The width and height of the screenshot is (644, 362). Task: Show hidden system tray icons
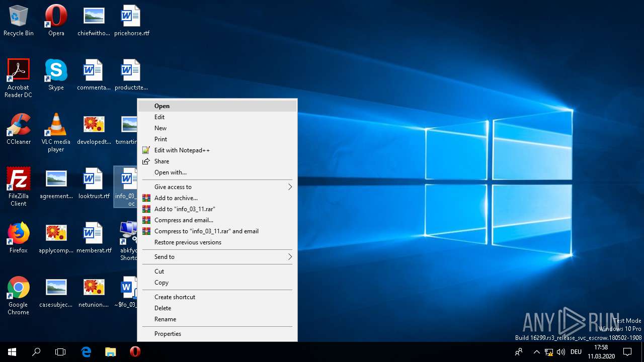[x=537, y=352]
